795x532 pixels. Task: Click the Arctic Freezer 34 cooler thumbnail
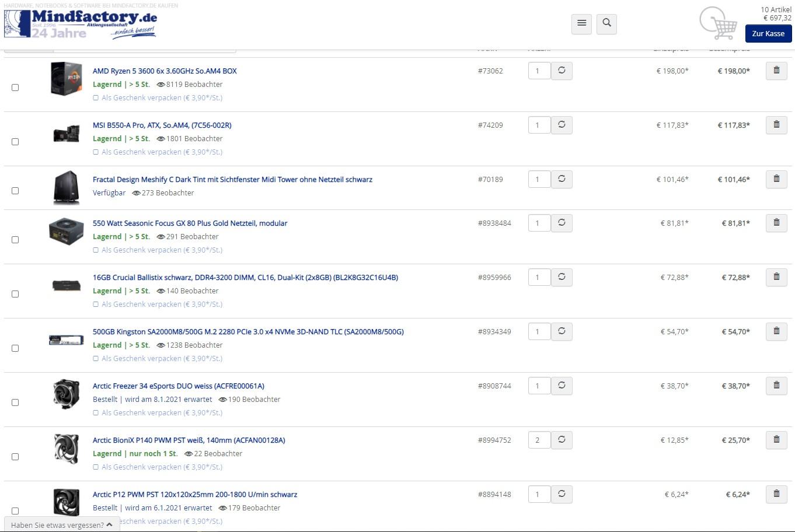(x=66, y=394)
